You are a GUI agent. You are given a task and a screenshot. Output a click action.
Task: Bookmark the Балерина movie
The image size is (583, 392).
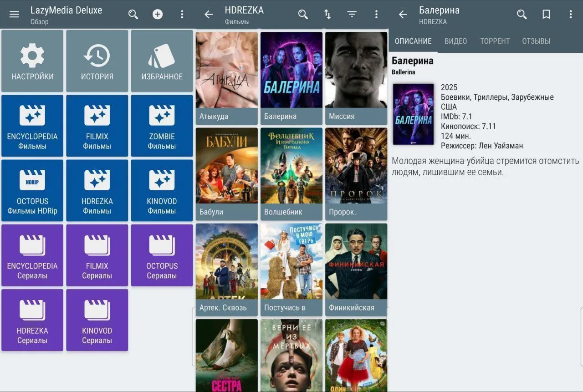[x=546, y=14]
